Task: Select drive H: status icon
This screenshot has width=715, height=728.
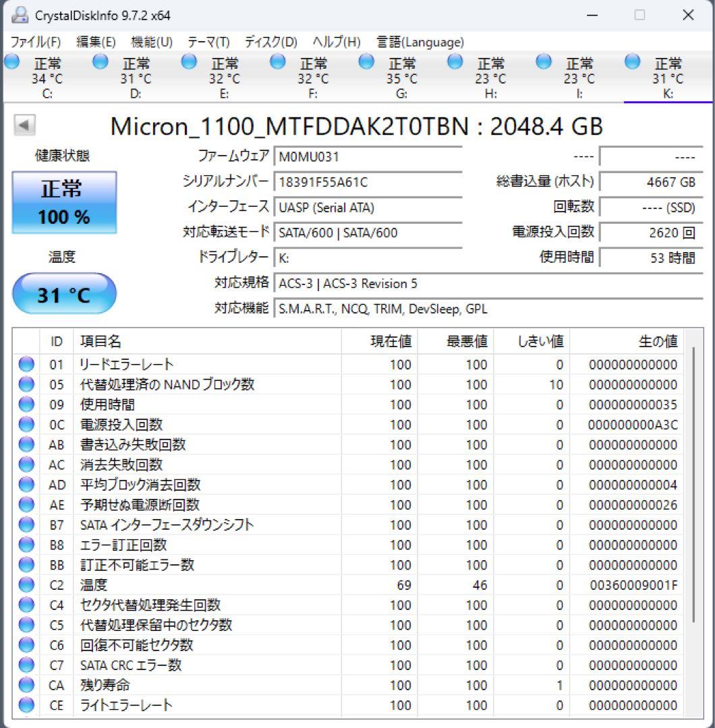Action: click(455, 62)
